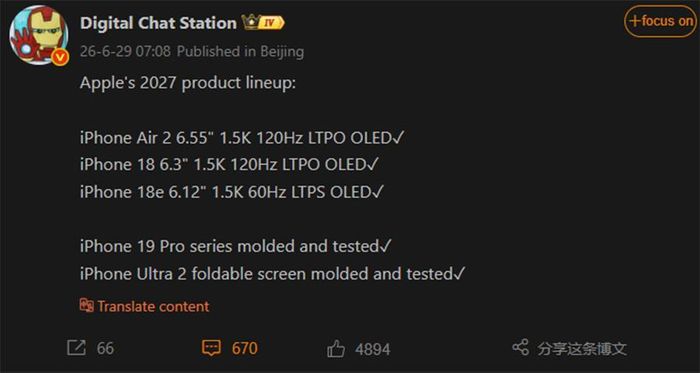The image size is (700, 373).
Task: Click the Apple's 2027 product lineup heading text
Action: (x=188, y=83)
